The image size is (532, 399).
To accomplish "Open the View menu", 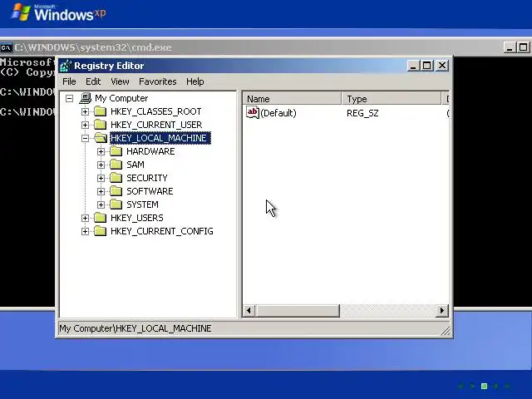I will coord(120,81).
